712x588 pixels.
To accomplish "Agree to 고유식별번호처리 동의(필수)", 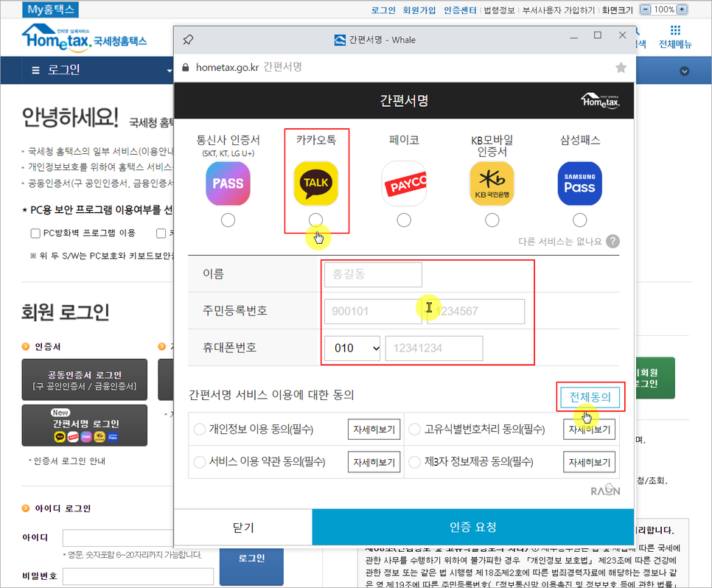I will click(414, 429).
